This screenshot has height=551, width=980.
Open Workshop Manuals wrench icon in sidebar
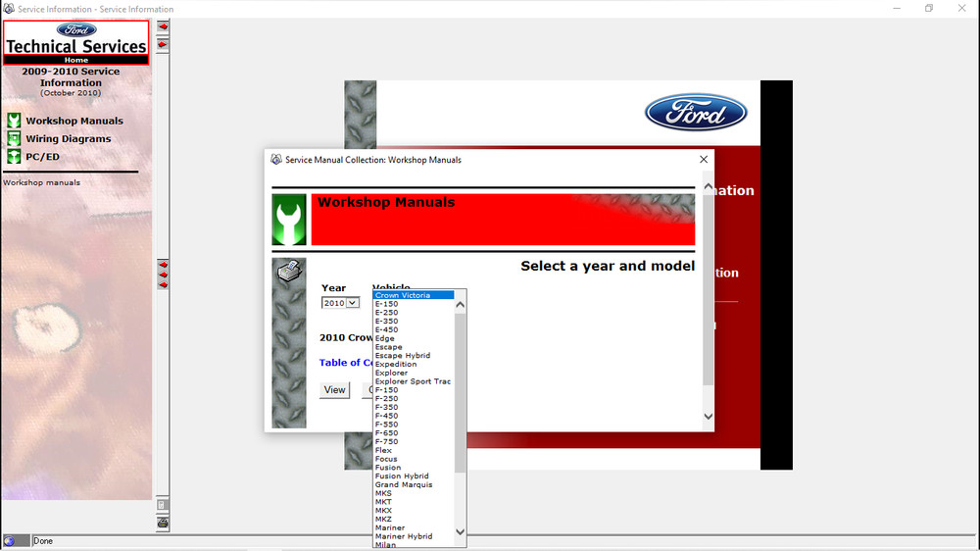14,121
